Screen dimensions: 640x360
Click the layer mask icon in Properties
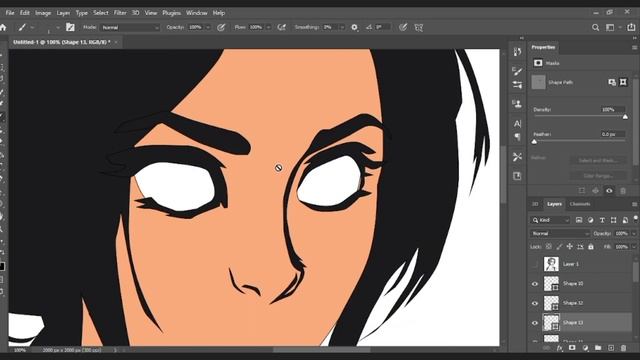[x=611, y=82]
